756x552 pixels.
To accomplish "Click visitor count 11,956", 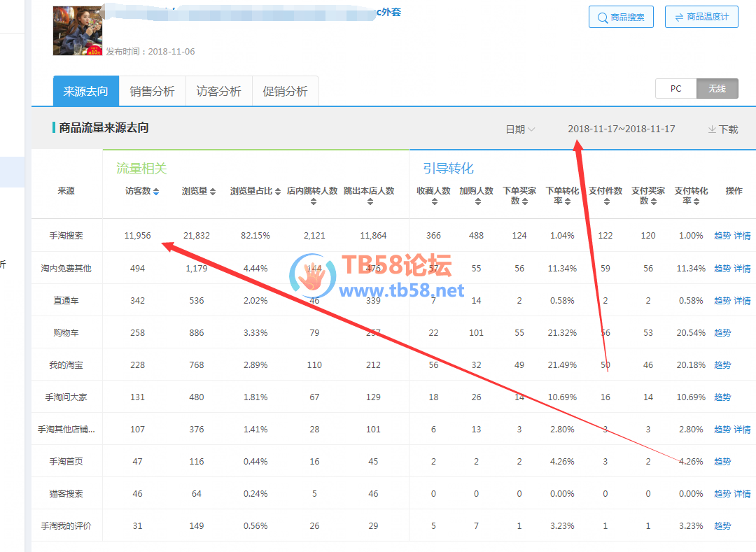I will (x=137, y=236).
